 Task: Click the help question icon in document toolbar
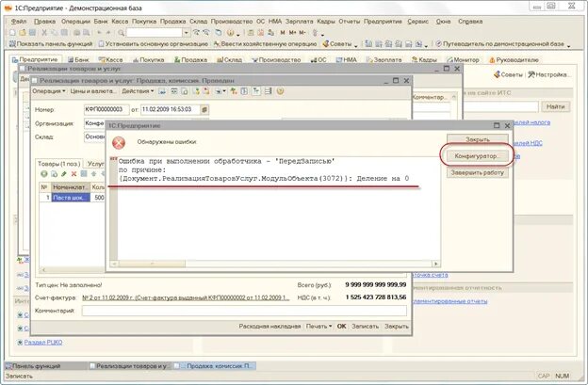coord(280,91)
